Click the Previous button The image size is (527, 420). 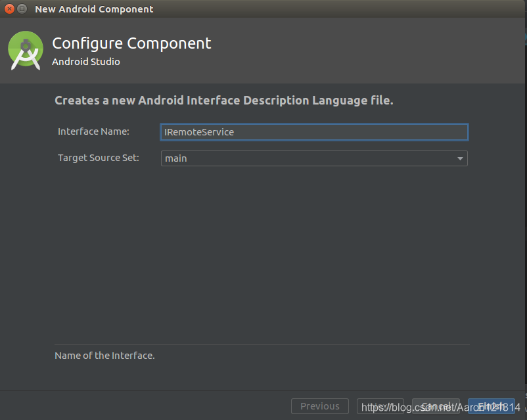pos(319,406)
